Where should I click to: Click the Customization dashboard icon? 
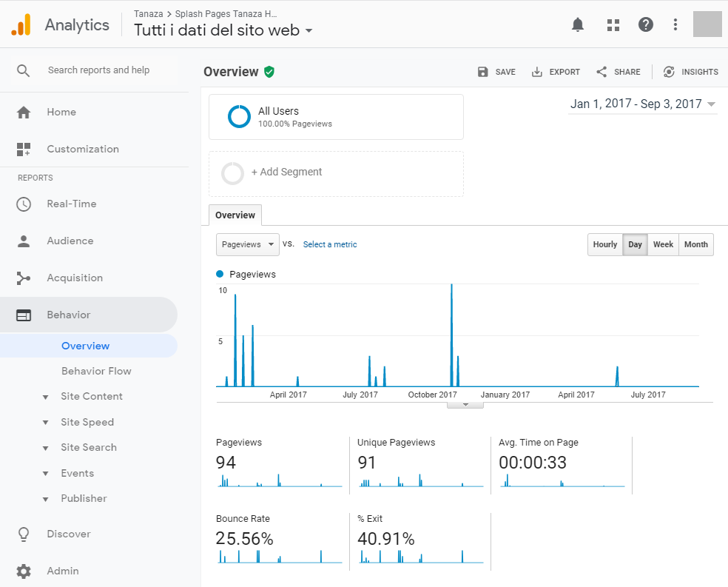click(x=24, y=150)
